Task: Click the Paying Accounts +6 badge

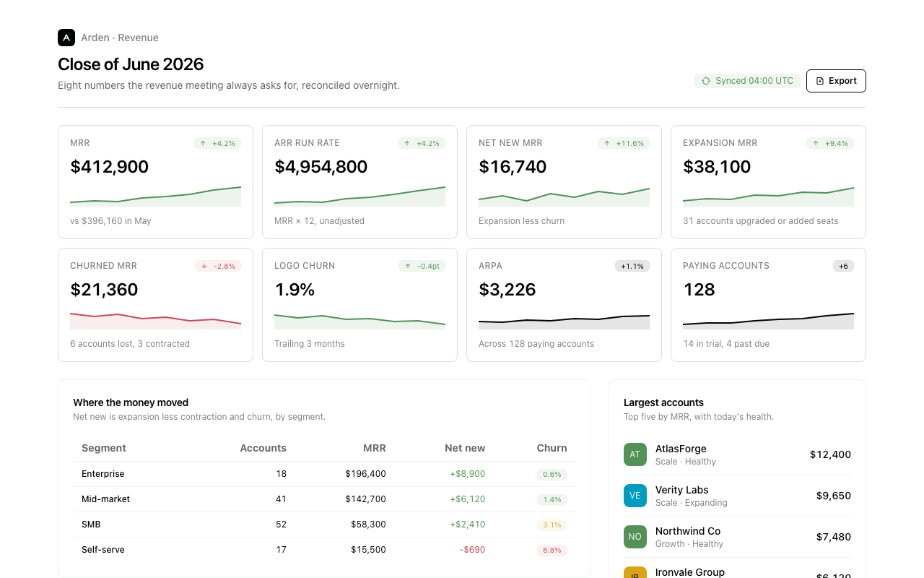Action: pos(843,266)
